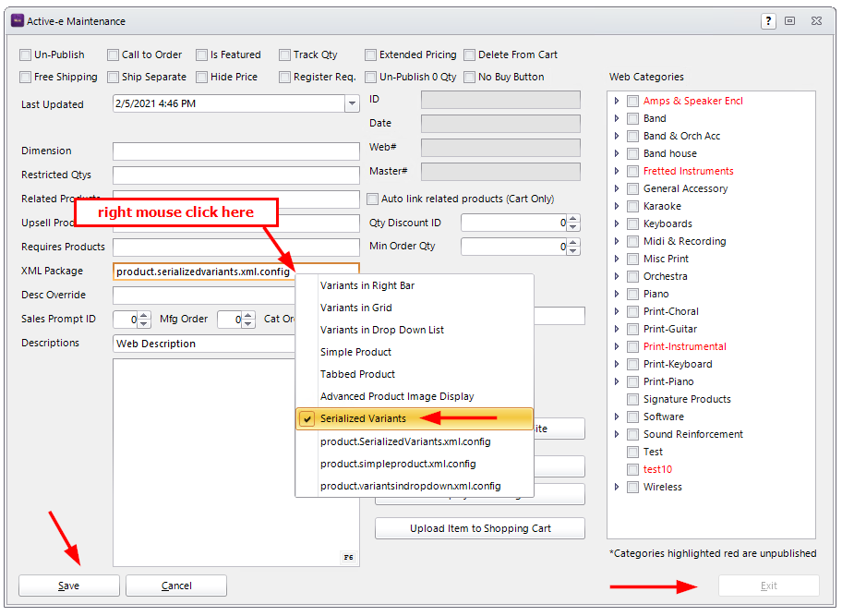Choose product.simpleproduct.xml.config menu entry
The image size is (842, 616).
[x=415, y=464]
